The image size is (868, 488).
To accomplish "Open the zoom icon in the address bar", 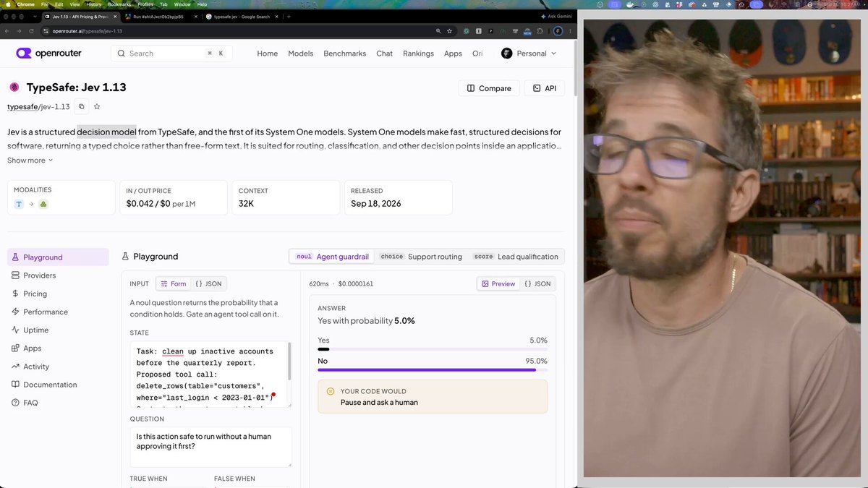I will point(438,31).
